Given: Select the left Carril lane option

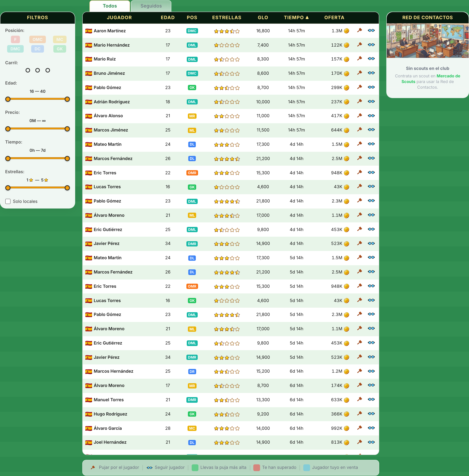Looking at the screenshot, I should [x=28, y=70].
